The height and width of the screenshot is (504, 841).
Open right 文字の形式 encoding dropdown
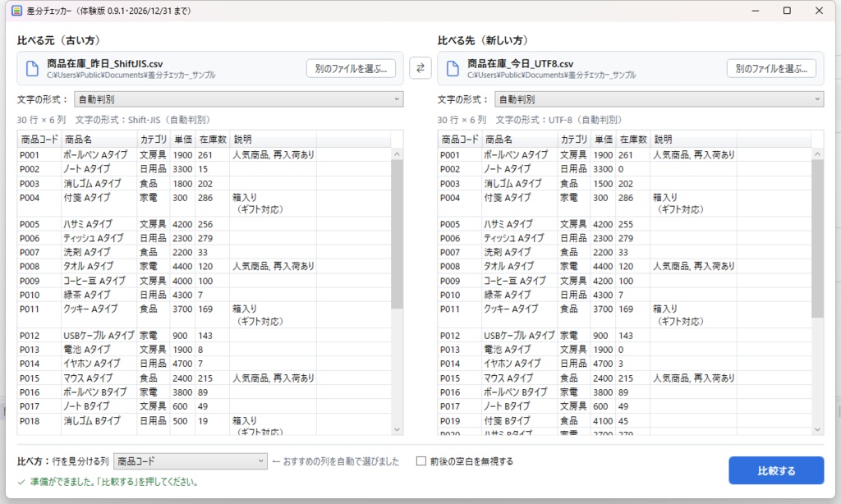pos(659,99)
